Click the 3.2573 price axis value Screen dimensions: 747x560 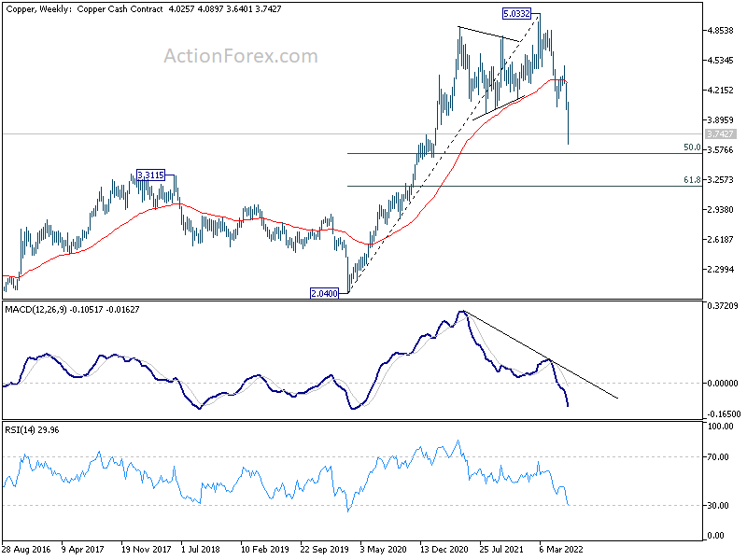coord(720,180)
